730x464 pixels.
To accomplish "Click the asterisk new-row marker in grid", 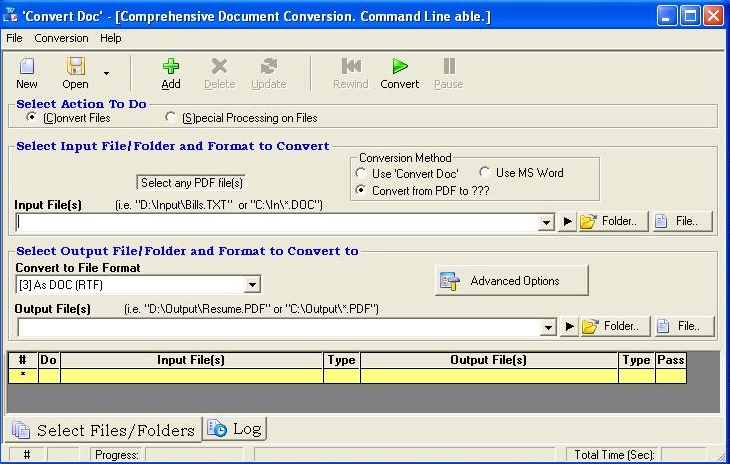I will tap(23, 376).
